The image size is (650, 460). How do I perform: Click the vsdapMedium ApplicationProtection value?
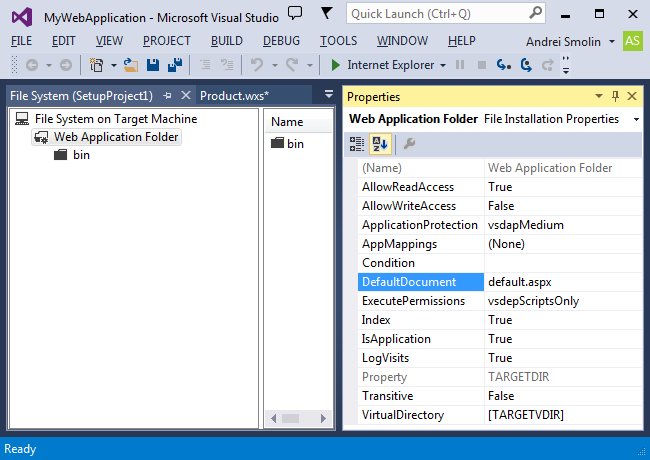[x=563, y=225]
